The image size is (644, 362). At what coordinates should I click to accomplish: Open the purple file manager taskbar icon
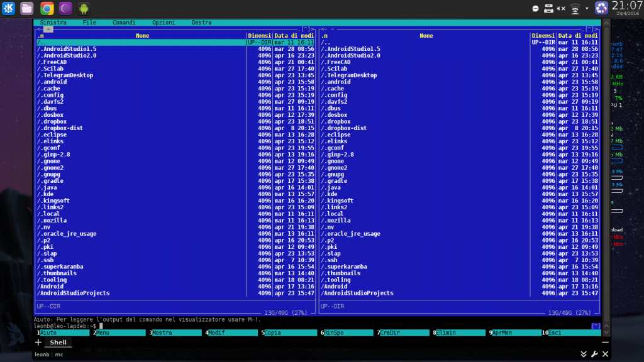(65, 8)
